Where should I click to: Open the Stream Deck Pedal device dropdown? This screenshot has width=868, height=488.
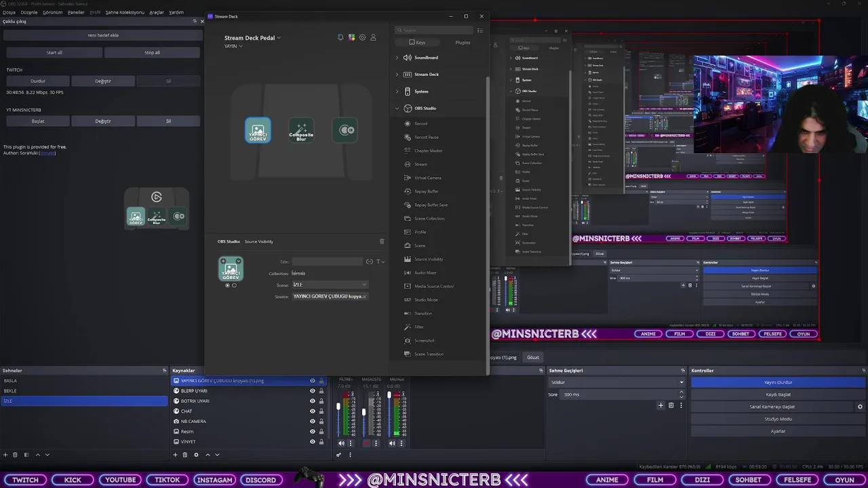252,38
